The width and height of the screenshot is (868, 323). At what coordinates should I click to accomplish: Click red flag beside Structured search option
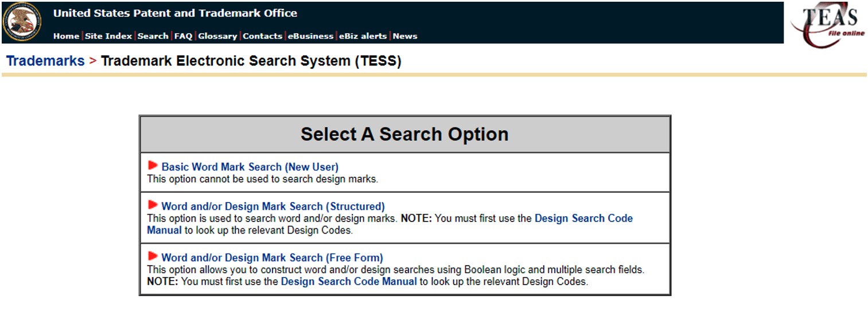click(153, 205)
